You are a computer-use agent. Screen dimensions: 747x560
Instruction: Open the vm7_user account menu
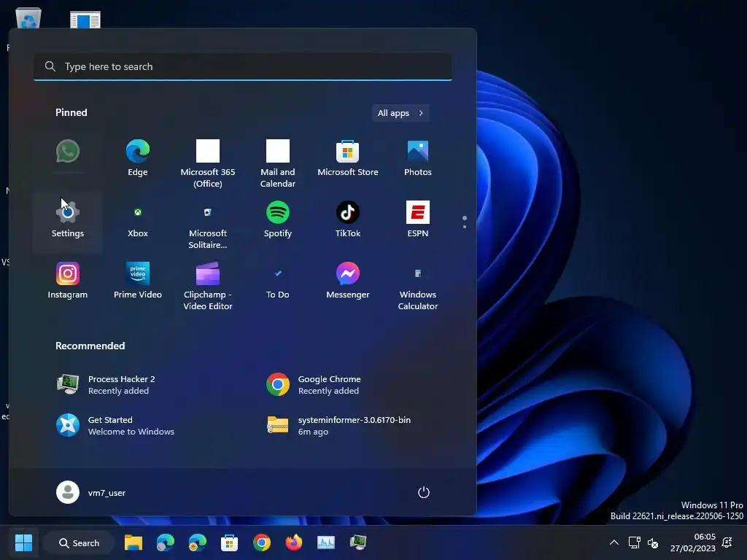(x=91, y=492)
